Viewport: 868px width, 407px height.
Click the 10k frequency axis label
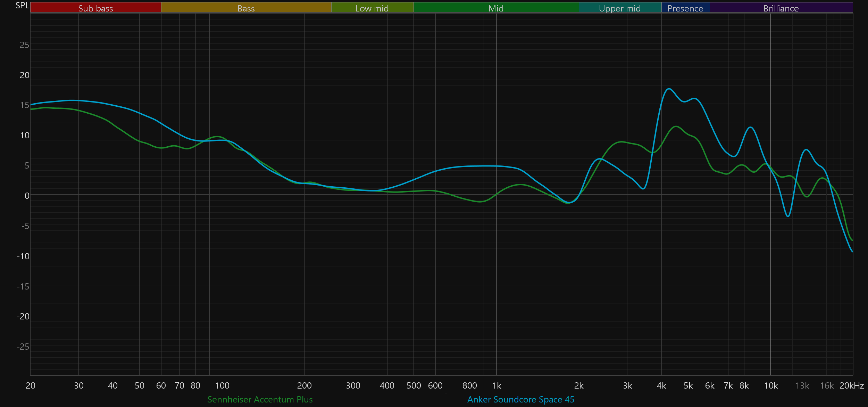(x=771, y=385)
